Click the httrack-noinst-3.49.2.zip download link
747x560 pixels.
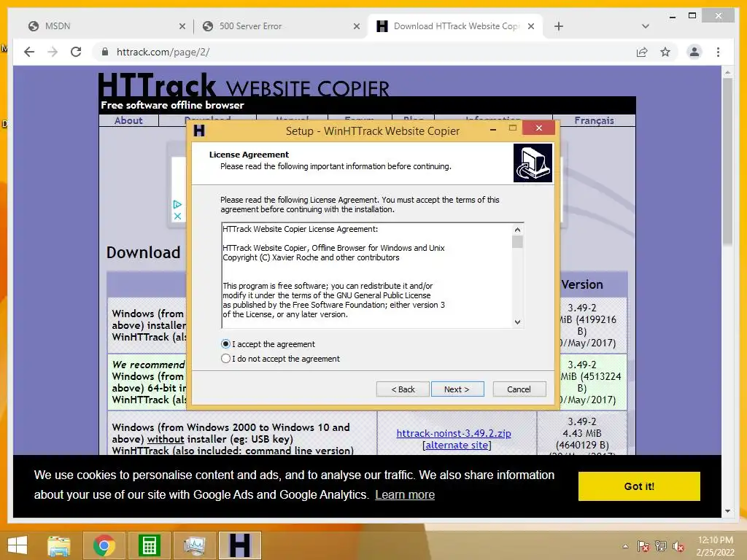point(454,433)
